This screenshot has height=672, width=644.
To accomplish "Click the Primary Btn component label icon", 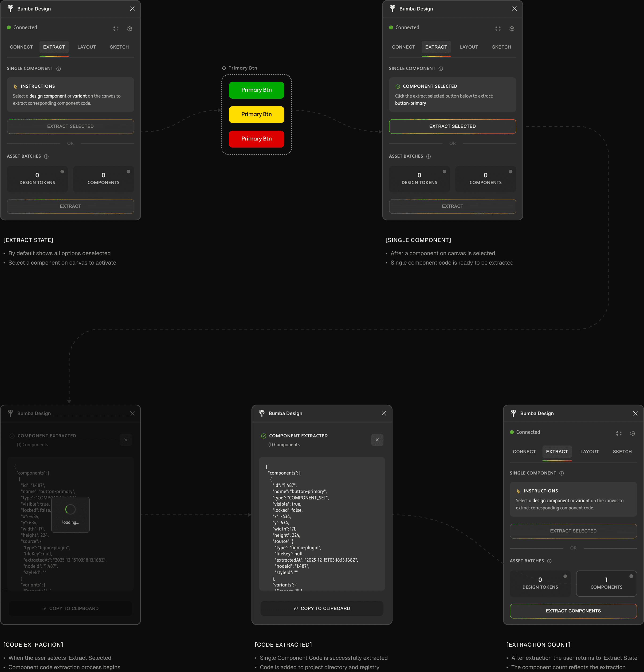I will point(224,68).
